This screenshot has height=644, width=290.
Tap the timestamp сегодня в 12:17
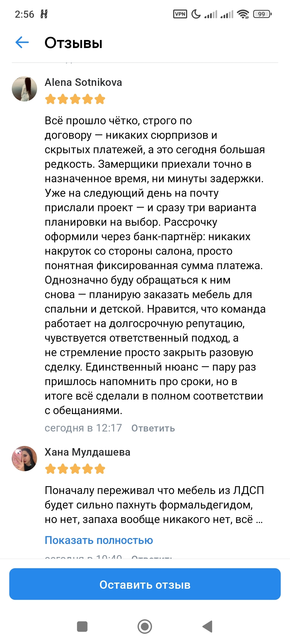click(x=83, y=428)
